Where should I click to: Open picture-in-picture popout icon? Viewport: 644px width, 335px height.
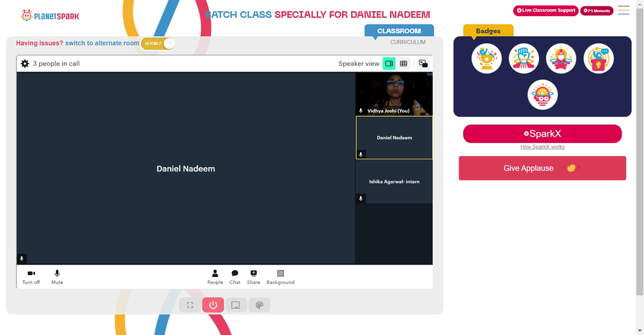[x=423, y=63]
